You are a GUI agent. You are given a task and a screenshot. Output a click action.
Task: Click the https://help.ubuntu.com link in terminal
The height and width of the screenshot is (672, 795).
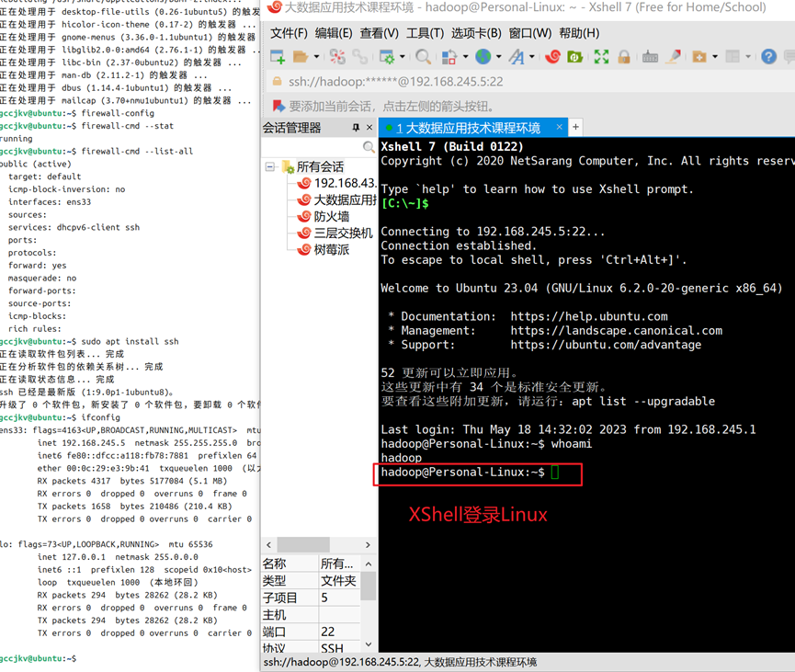point(588,316)
